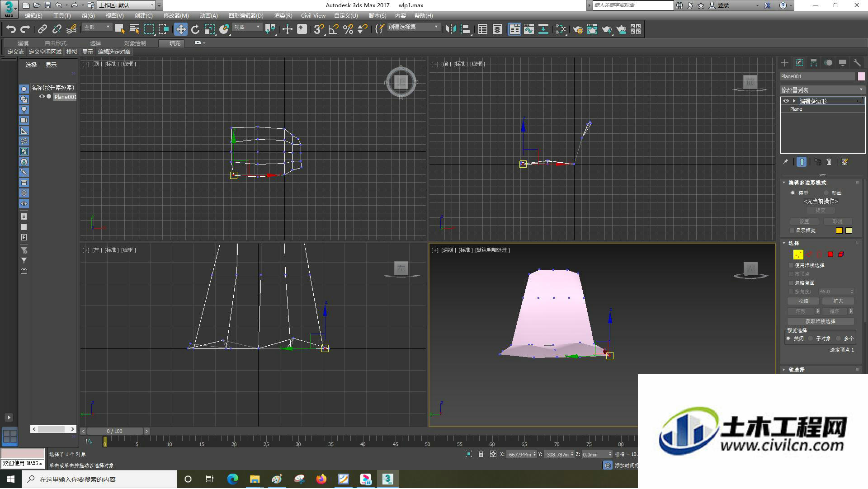Toggle the Angle Snap button

333,29
